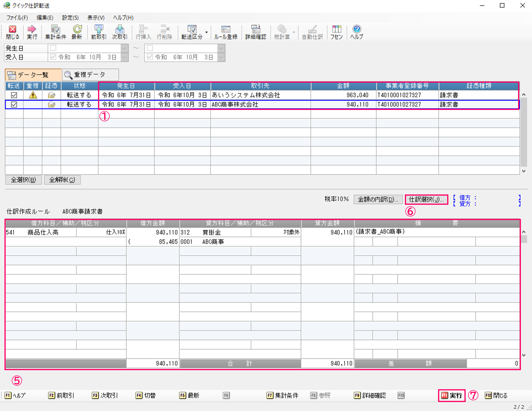The width and height of the screenshot is (532, 411).
Task: Open the 設定(S) menu
Action: click(x=70, y=18)
